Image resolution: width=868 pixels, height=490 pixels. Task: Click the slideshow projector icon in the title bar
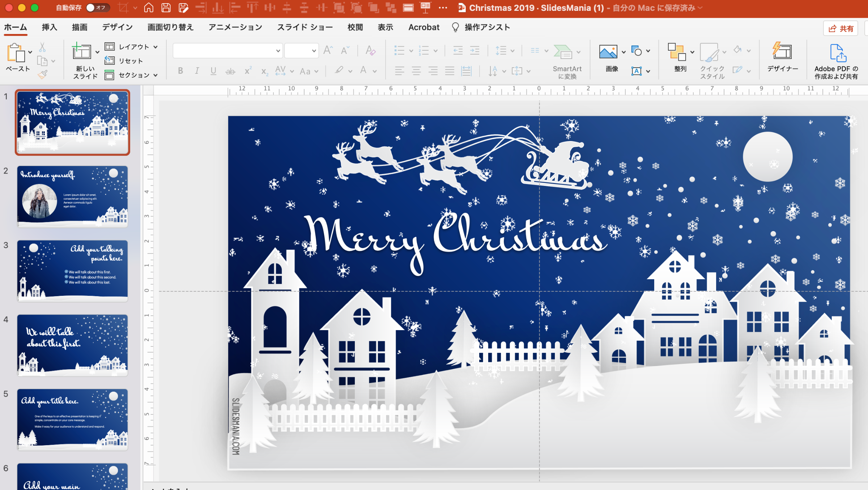pos(425,7)
